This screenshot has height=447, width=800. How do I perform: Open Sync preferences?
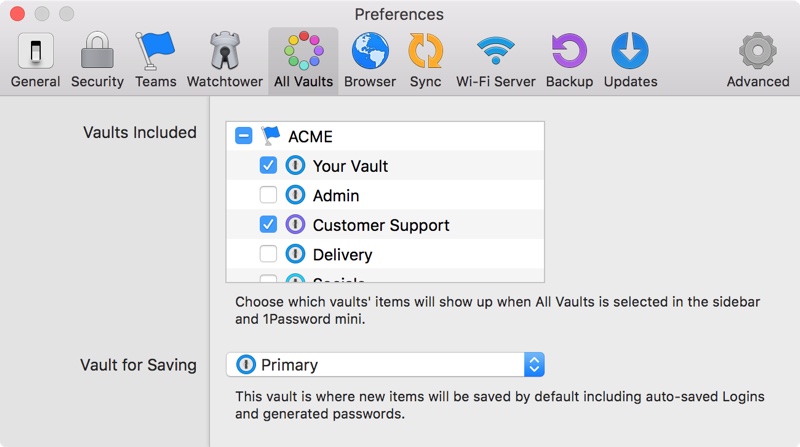tap(425, 60)
